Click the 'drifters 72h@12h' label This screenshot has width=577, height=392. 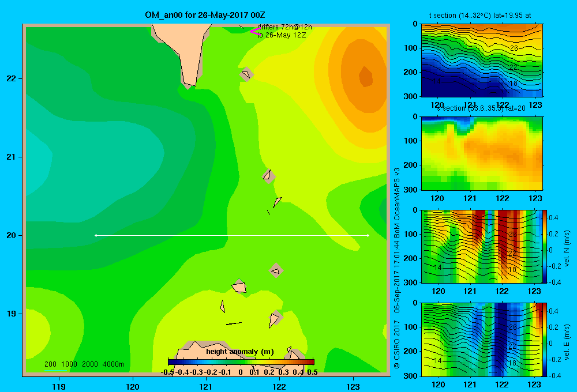[x=284, y=27]
